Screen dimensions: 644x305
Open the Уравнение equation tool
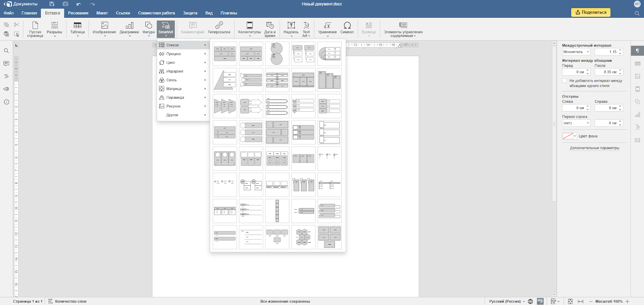tap(327, 29)
